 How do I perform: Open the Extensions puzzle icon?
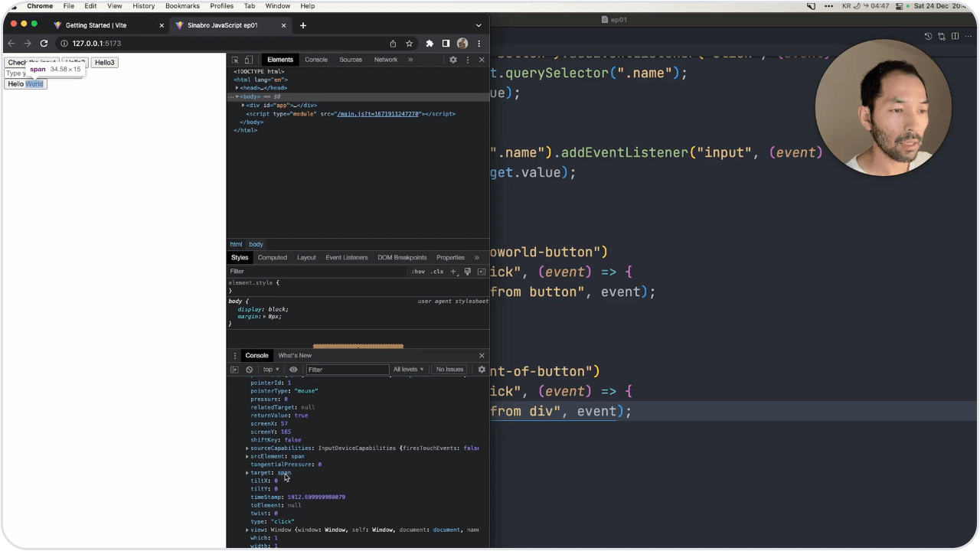(430, 44)
